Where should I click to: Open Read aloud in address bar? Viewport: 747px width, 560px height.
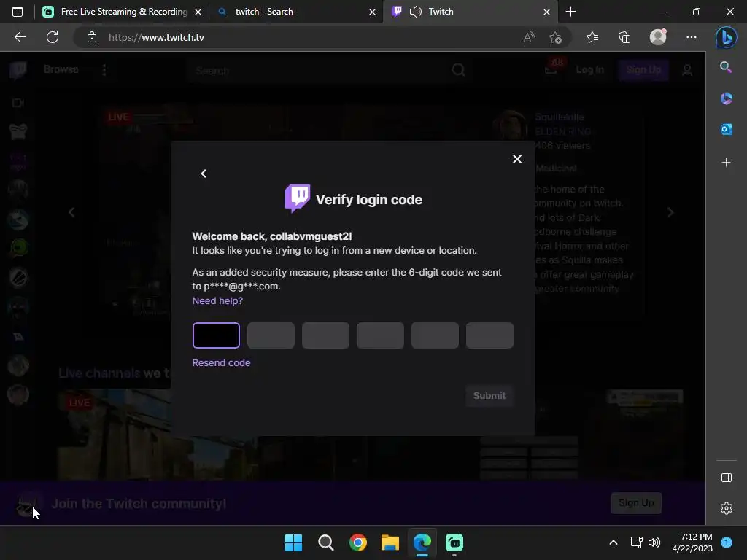click(x=529, y=37)
